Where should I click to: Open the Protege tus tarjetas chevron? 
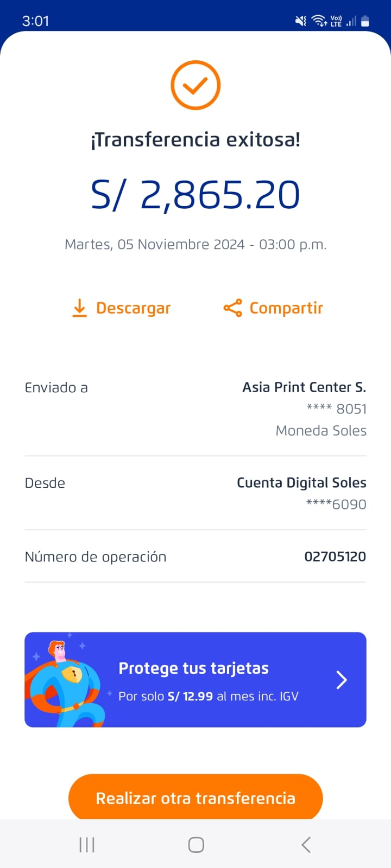(x=342, y=680)
